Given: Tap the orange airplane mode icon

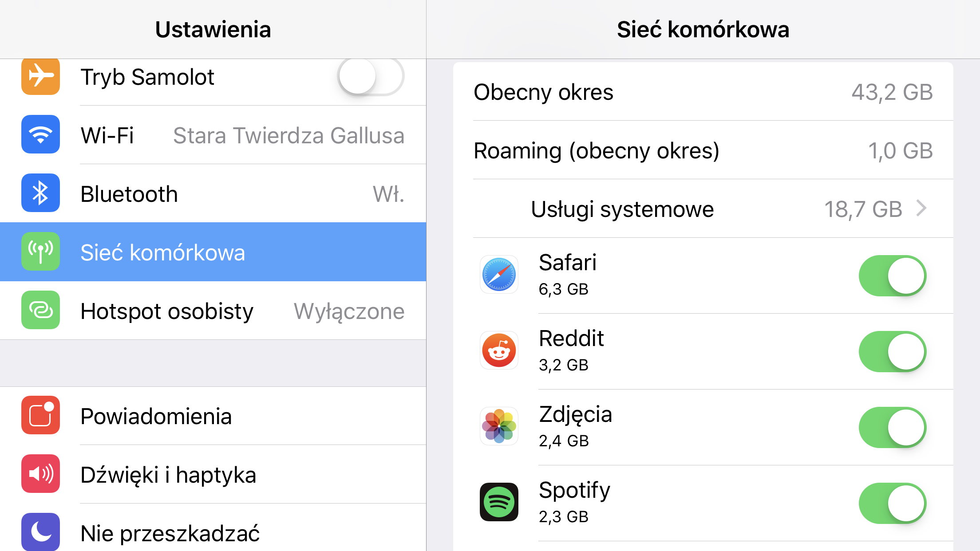Looking at the screenshot, I should click(40, 76).
